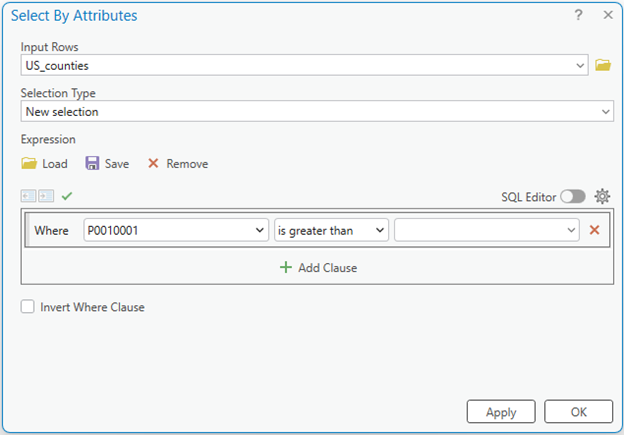
Task: Click the red X Remove expression icon
Action: click(x=153, y=163)
